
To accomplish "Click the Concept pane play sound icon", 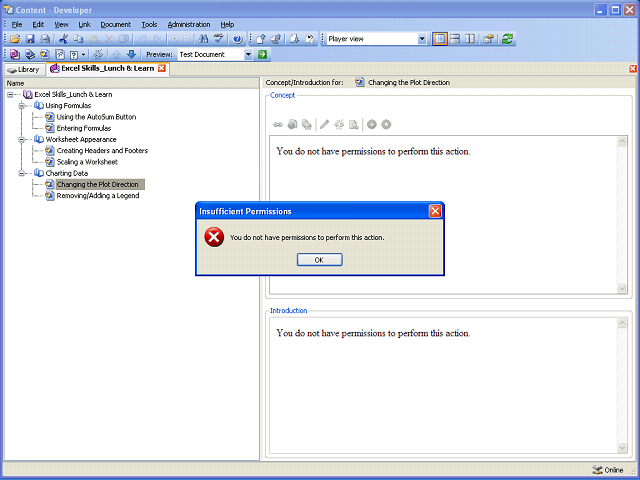I will click(371, 124).
